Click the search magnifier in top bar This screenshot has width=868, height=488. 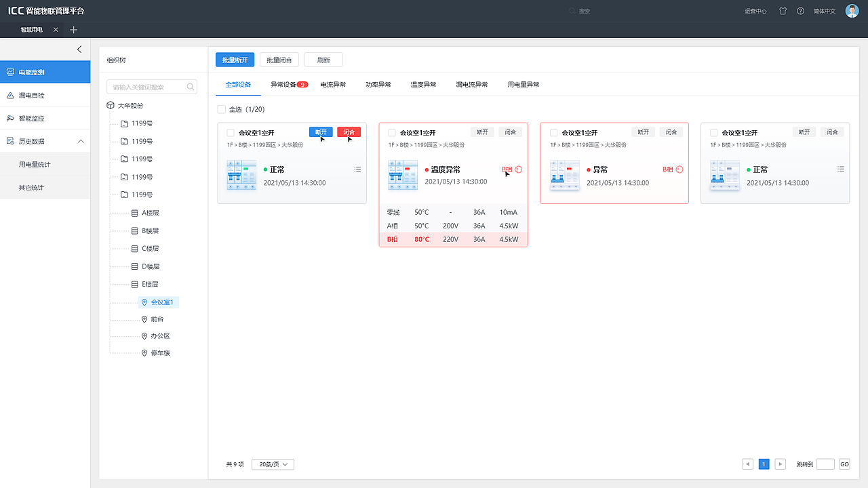pyautogui.click(x=573, y=11)
